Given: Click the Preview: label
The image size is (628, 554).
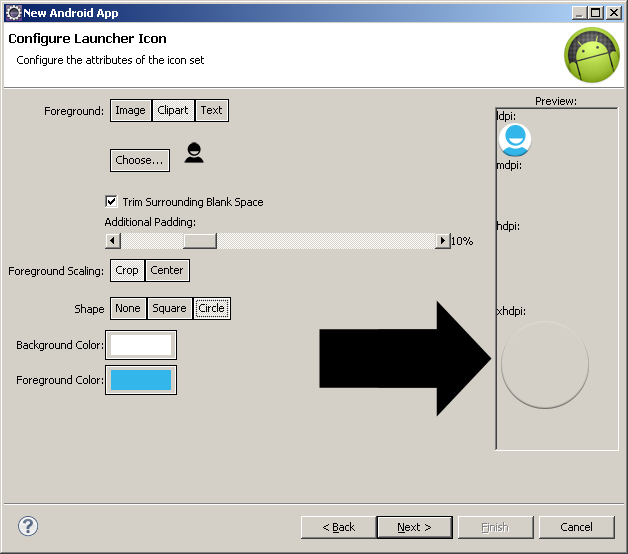Looking at the screenshot, I should [x=556, y=101].
